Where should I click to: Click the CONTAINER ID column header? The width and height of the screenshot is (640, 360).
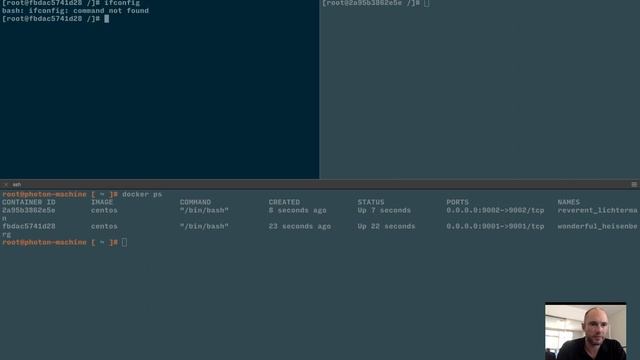pos(29,202)
